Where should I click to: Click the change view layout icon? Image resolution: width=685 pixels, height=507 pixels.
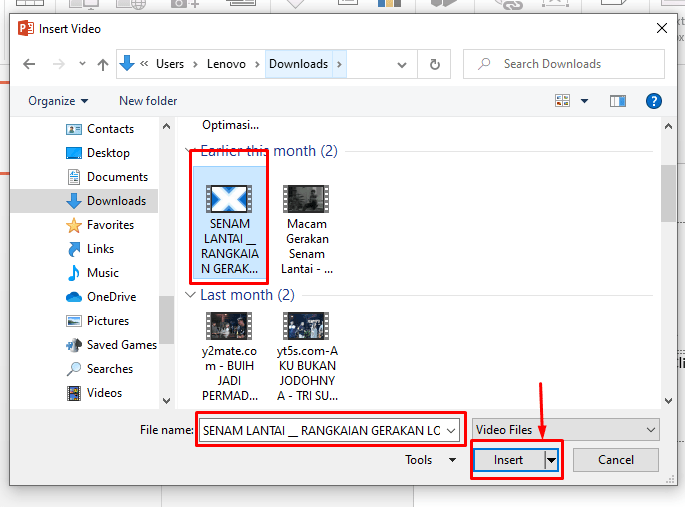coord(562,101)
